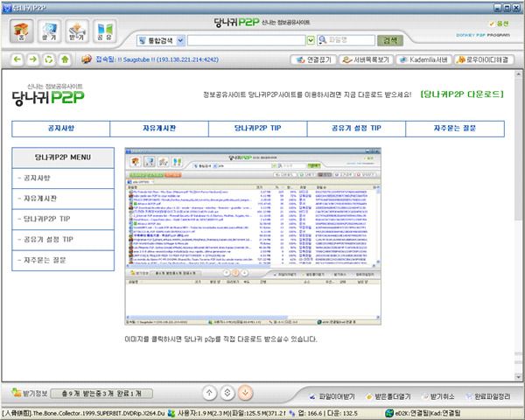Go forward with the right arrow button

(33, 59)
